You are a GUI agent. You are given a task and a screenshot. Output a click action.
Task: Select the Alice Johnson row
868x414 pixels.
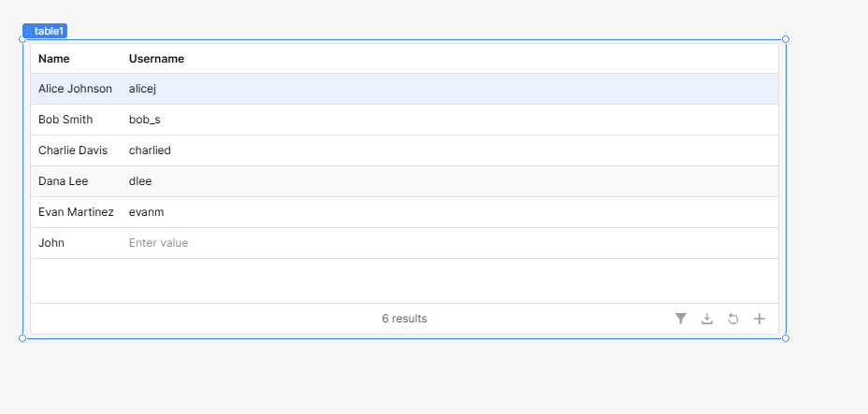click(x=405, y=89)
